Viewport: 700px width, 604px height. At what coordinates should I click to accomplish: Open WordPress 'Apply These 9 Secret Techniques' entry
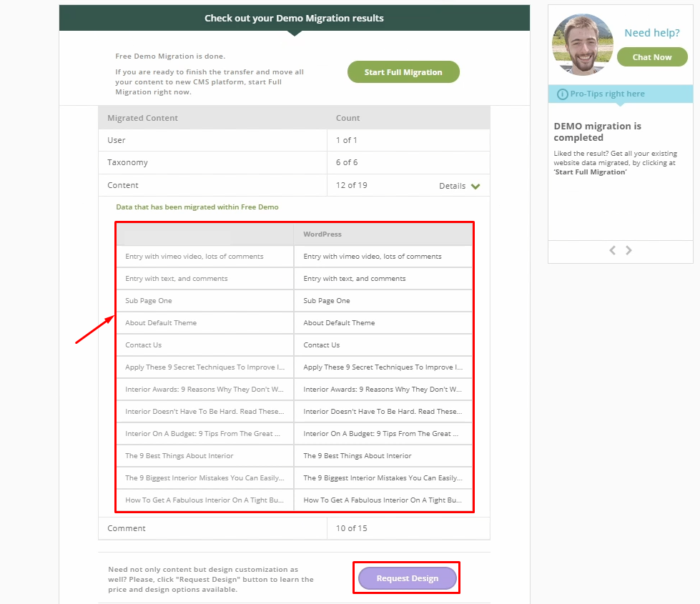click(383, 367)
